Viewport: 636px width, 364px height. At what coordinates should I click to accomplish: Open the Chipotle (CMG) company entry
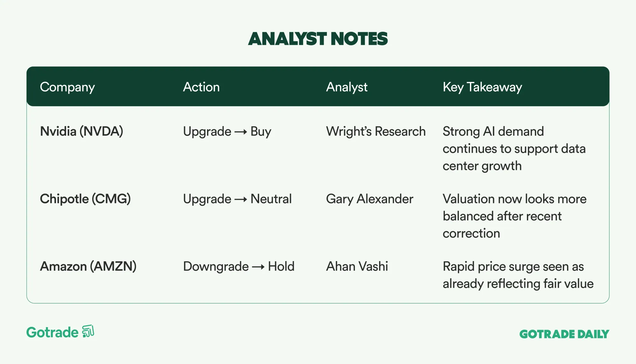(85, 199)
